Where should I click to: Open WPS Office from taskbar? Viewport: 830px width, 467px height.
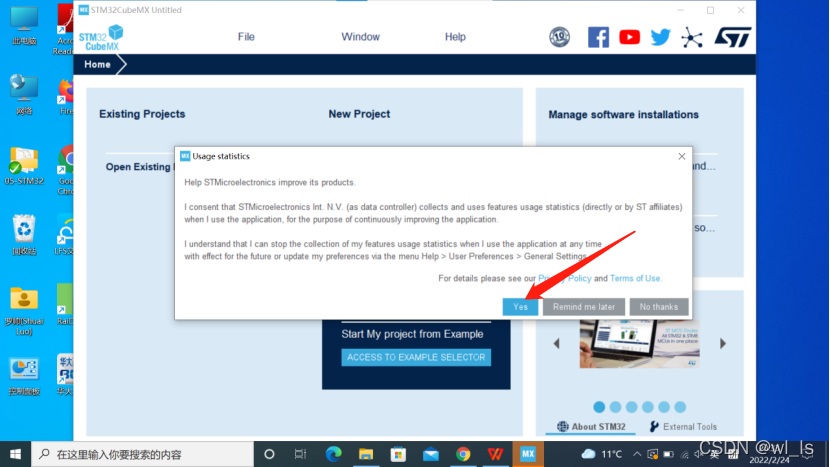coord(495,454)
